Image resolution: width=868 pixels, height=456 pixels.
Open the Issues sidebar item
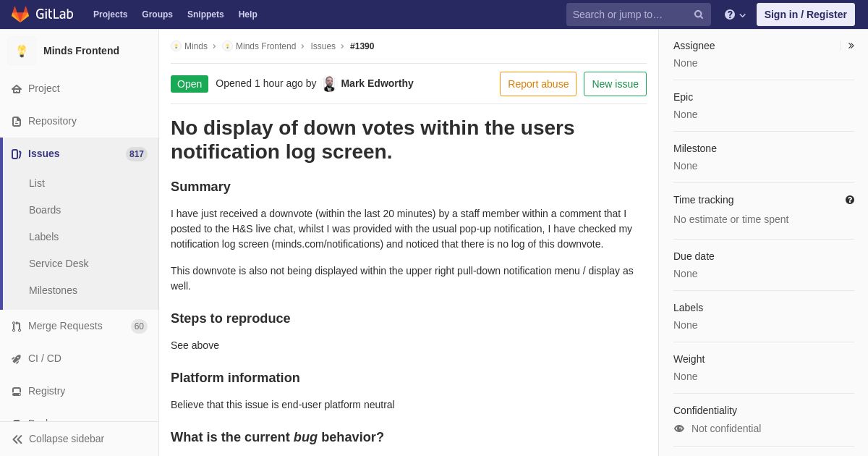click(80, 153)
